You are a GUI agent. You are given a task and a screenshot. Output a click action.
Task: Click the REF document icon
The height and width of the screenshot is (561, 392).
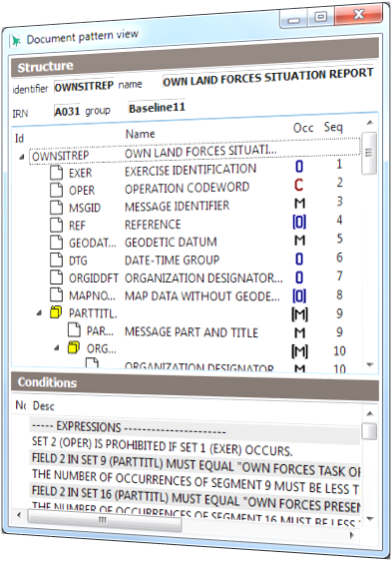pyautogui.click(x=56, y=225)
